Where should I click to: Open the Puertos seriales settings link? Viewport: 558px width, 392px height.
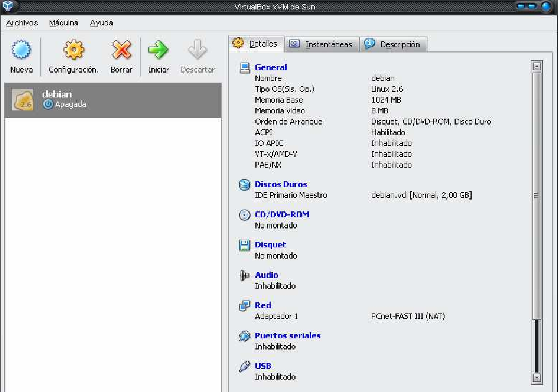pyautogui.click(x=287, y=335)
